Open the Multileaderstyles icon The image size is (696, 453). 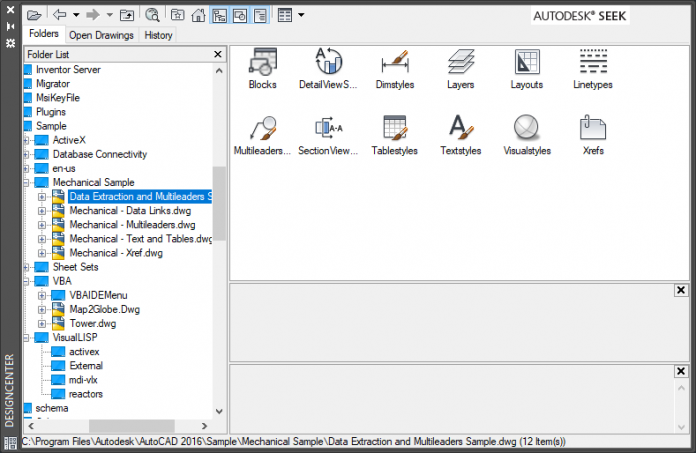(x=263, y=135)
